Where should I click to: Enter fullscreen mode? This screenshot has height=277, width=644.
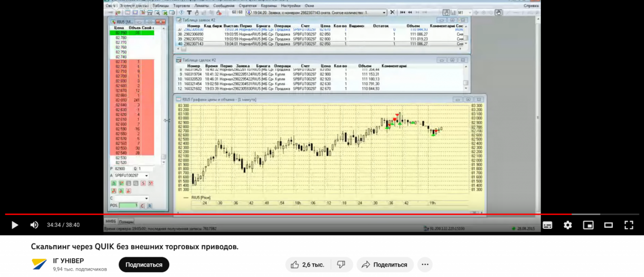click(x=628, y=225)
